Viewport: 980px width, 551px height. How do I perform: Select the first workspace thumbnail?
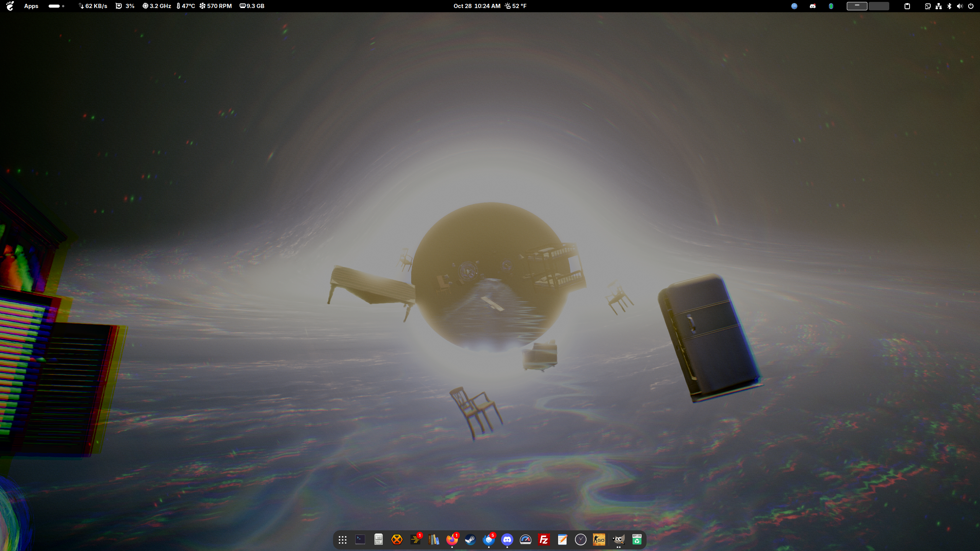857,6
